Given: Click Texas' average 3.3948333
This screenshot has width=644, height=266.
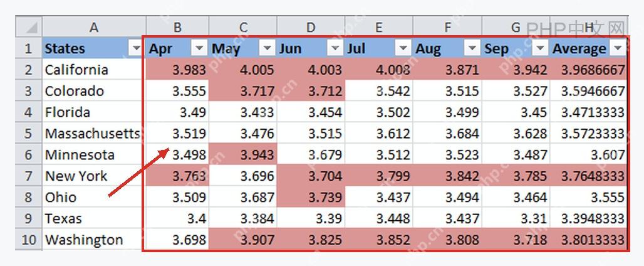Looking at the screenshot, I should coord(588,218).
